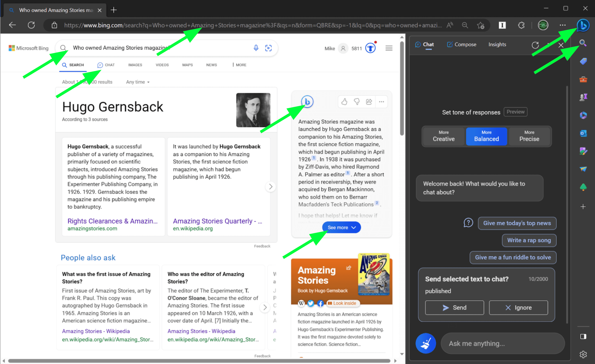Select More Balanced tone

[486, 136]
